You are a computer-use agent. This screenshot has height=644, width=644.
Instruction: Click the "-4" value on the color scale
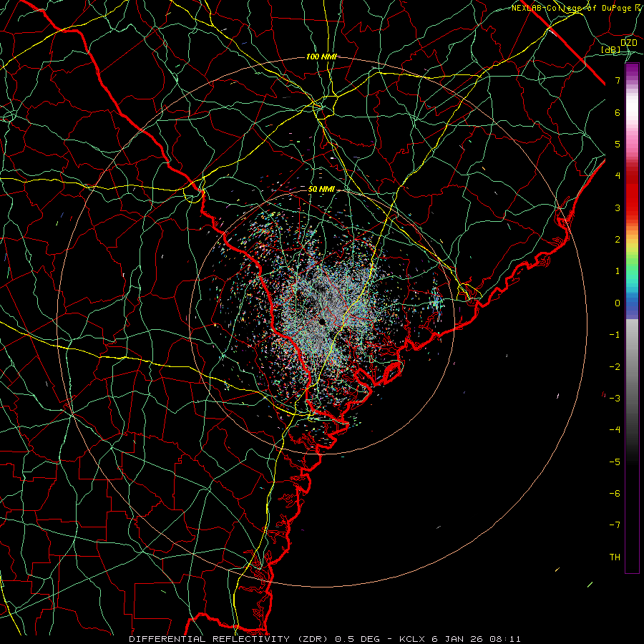click(x=615, y=430)
